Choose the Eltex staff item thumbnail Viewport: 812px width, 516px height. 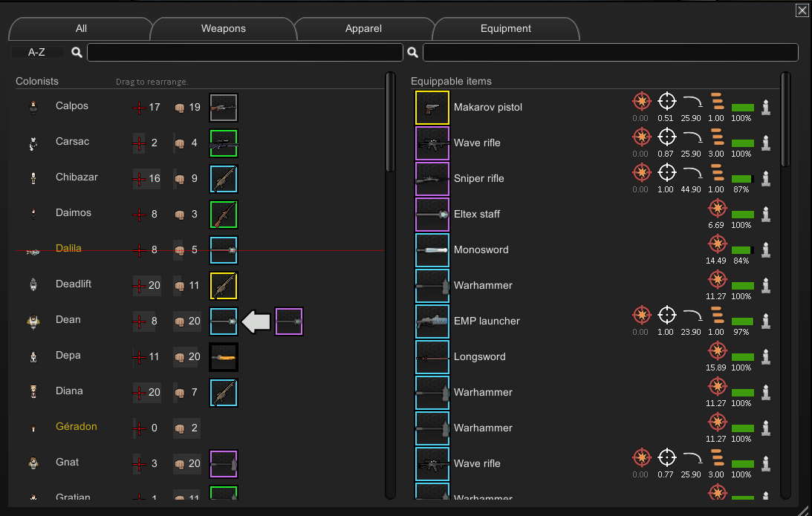pyautogui.click(x=432, y=215)
